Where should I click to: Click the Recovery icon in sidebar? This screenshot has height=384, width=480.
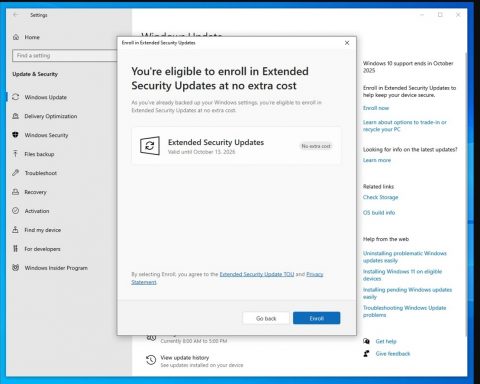(x=16, y=192)
